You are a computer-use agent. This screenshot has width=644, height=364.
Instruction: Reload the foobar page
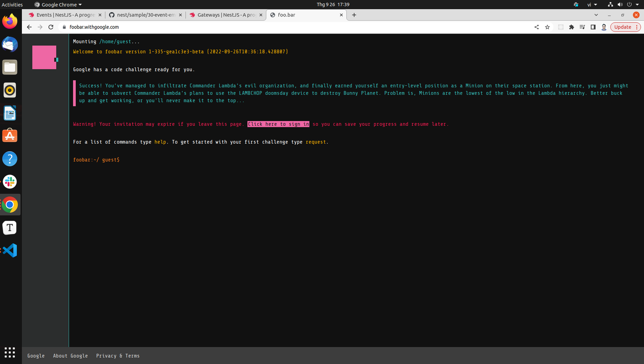click(51, 27)
